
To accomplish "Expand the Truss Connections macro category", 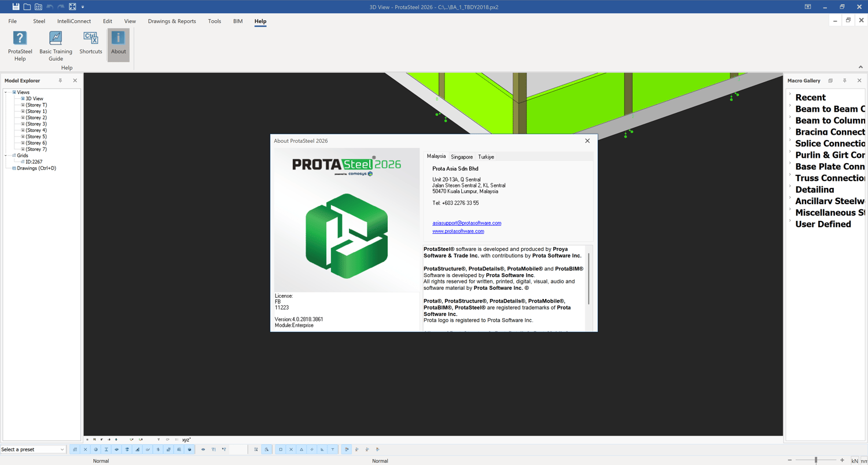I will [790, 175].
